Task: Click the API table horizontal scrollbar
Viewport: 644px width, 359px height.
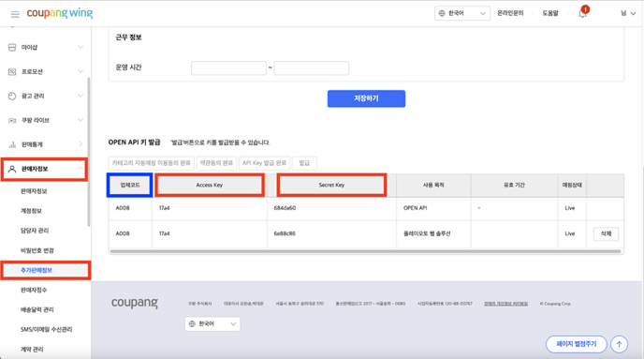Action: (366, 251)
